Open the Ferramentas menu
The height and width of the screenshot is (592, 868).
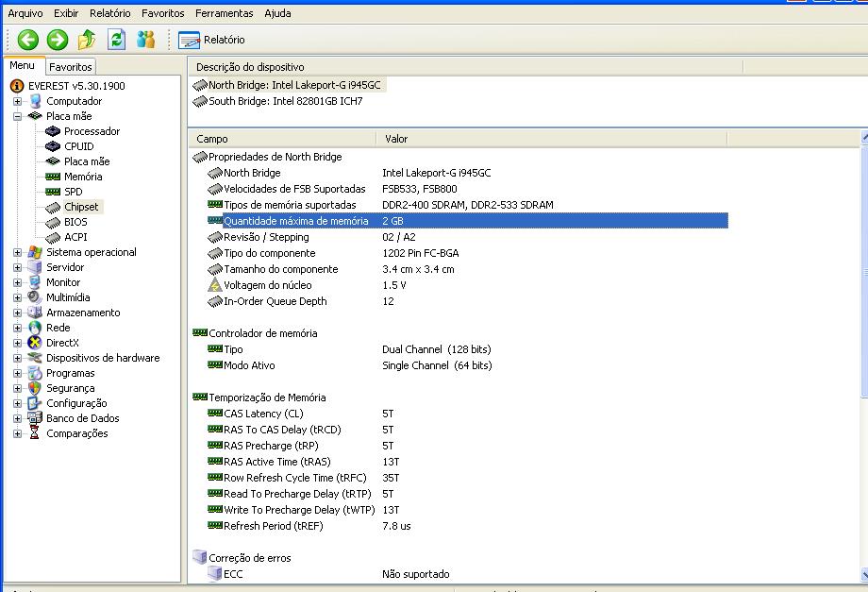224,13
